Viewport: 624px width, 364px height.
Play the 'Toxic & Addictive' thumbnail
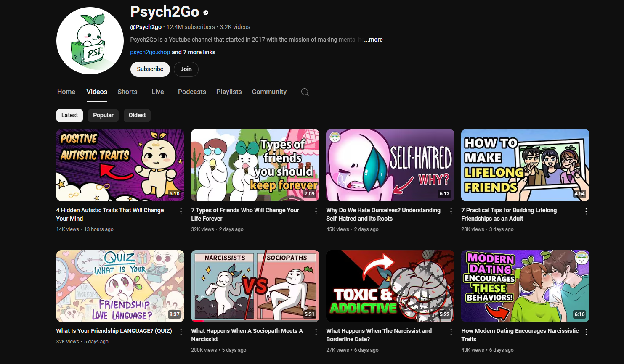pos(390,286)
